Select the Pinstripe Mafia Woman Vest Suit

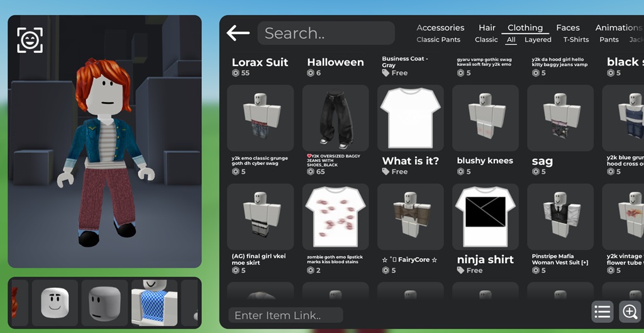pyautogui.click(x=560, y=217)
